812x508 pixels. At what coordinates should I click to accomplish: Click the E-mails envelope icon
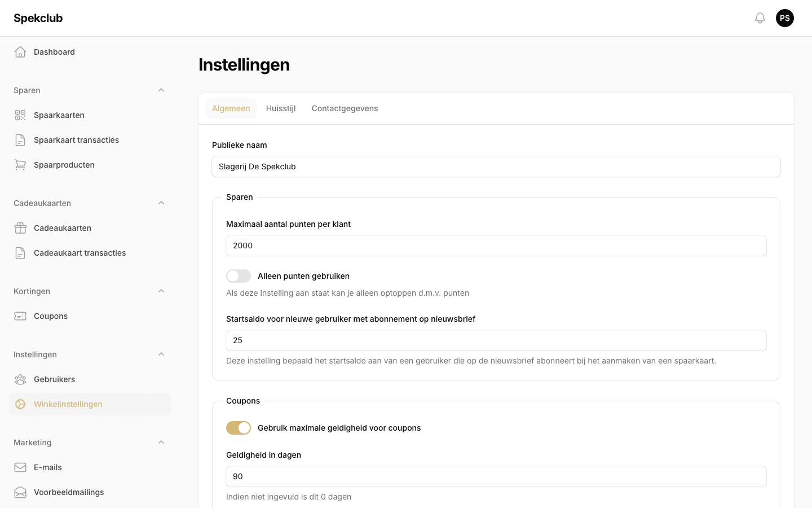tap(20, 467)
